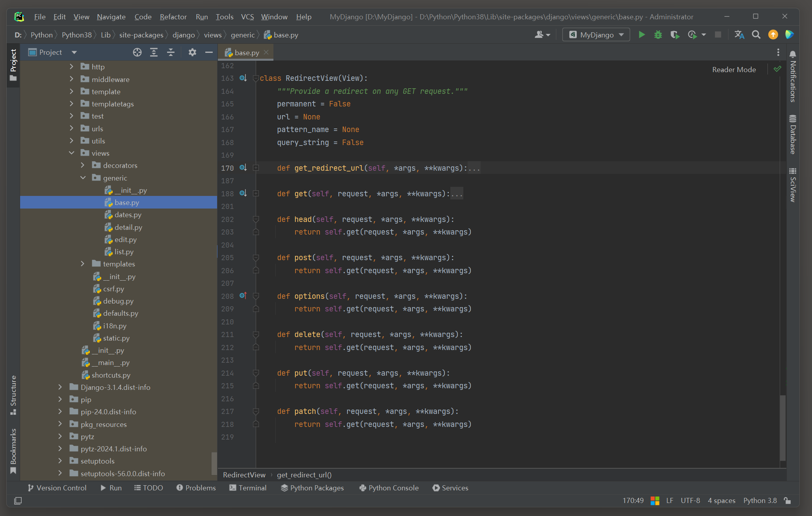Open Project view selector dropdown
Viewport: 812px width, 516px height.
click(74, 52)
